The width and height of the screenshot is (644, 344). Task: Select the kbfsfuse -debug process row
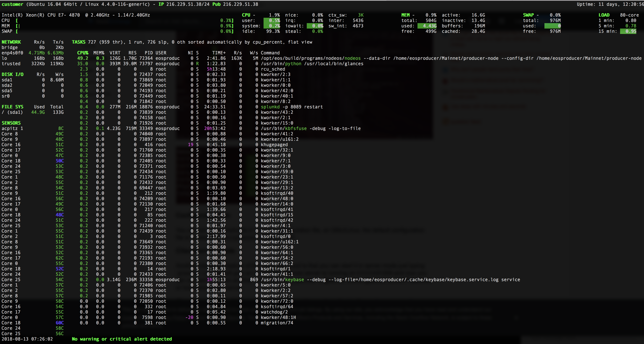point(220,128)
